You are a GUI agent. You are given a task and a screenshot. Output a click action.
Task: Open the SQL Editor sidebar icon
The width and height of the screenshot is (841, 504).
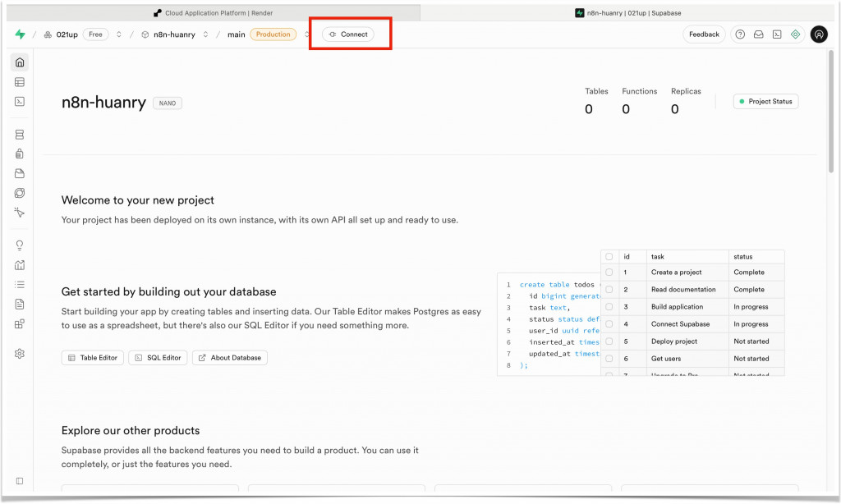(x=20, y=101)
